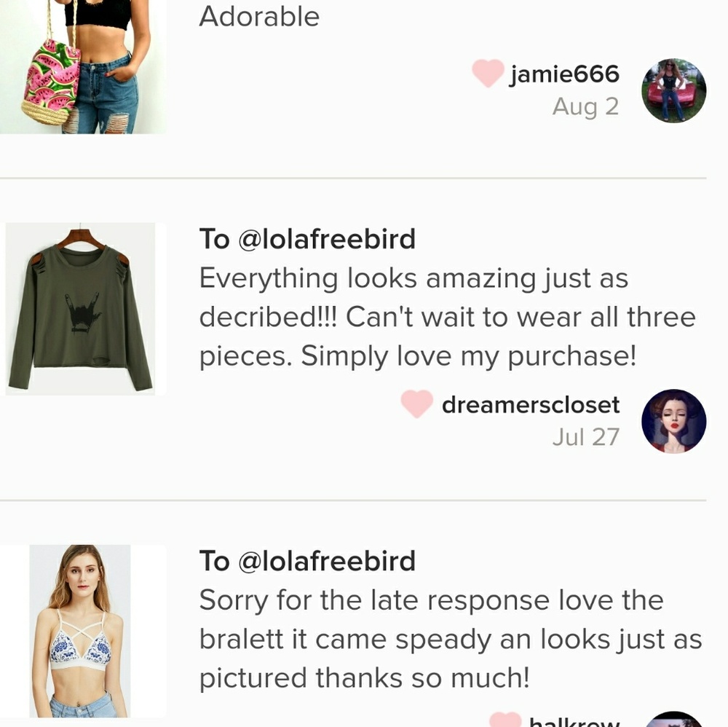728x727 pixels.
Task: Open jamie666's round profile picture
Action: [x=673, y=90]
